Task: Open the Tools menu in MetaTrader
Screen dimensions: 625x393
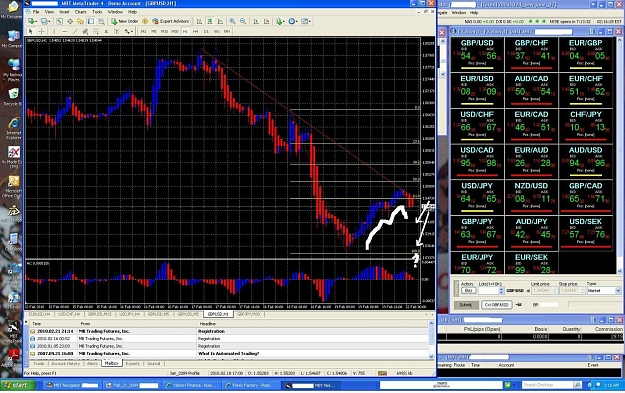Action: click(x=97, y=12)
